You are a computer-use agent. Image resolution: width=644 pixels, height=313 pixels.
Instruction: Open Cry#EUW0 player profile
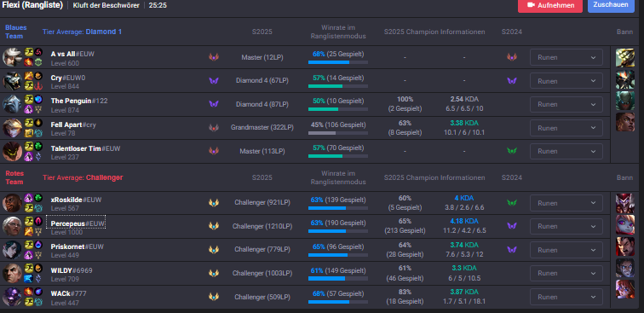pos(68,78)
